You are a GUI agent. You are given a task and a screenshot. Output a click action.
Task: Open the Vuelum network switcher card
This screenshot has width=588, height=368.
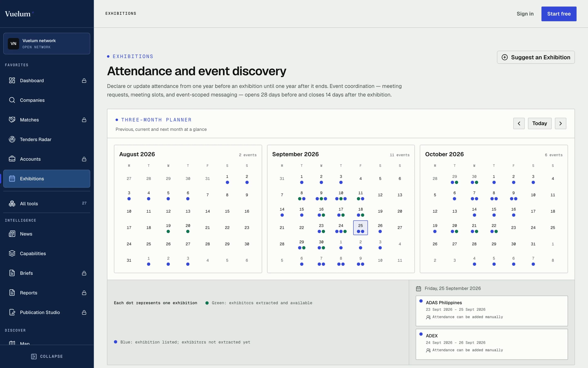(x=47, y=44)
